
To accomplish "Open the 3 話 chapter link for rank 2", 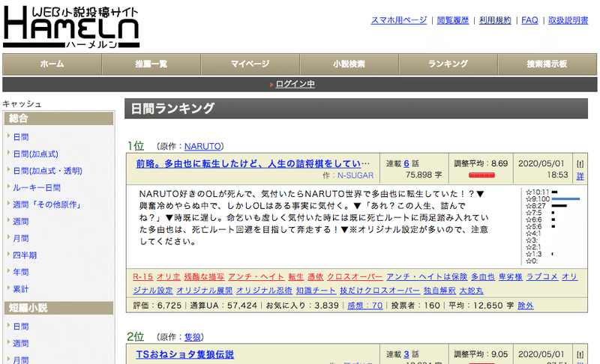I will 406,354.
